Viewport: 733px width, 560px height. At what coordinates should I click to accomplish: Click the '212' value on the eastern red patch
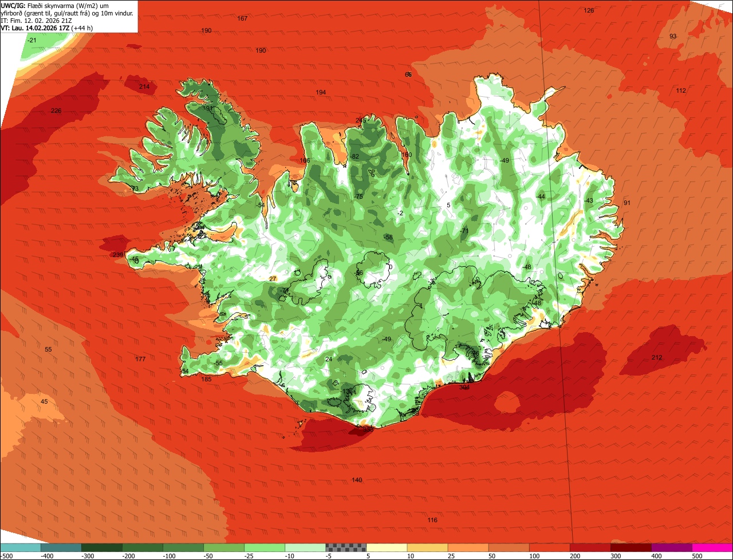[657, 357]
